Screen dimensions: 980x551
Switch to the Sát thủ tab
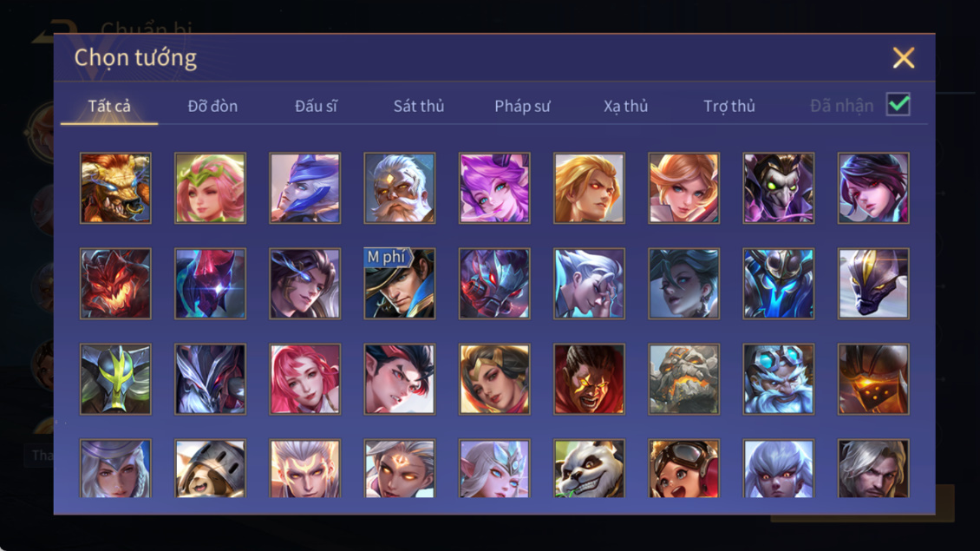coord(419,106)
